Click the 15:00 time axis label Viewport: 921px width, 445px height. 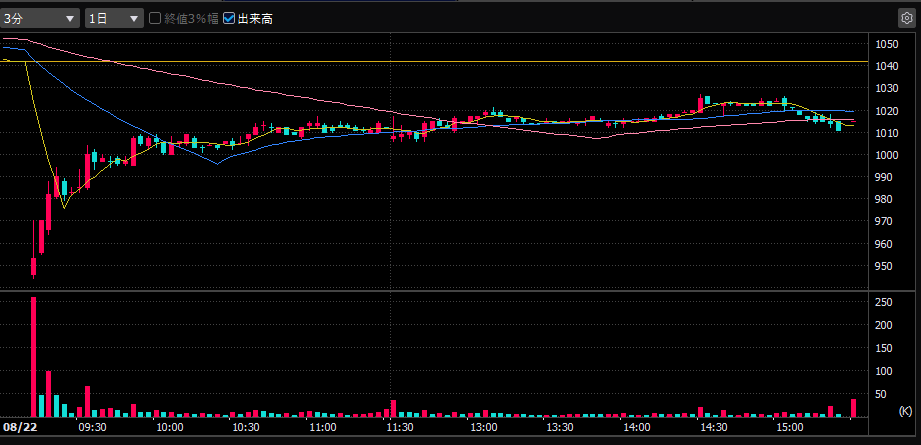[789, 427]
